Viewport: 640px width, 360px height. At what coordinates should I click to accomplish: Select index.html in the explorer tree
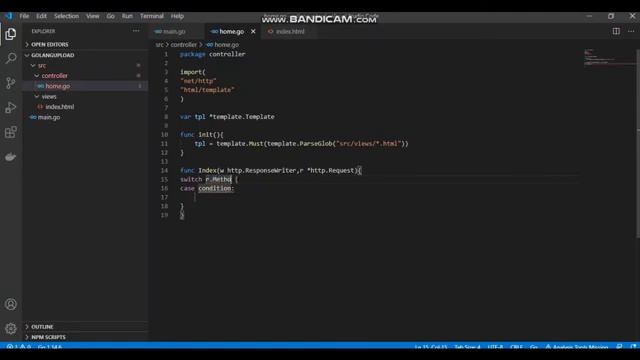60,107
